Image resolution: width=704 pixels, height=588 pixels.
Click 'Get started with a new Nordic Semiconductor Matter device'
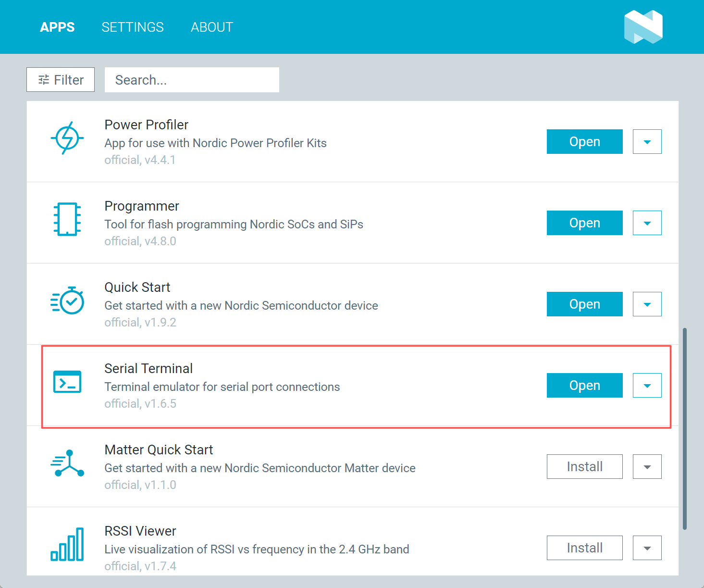click(x=260, y=468)
